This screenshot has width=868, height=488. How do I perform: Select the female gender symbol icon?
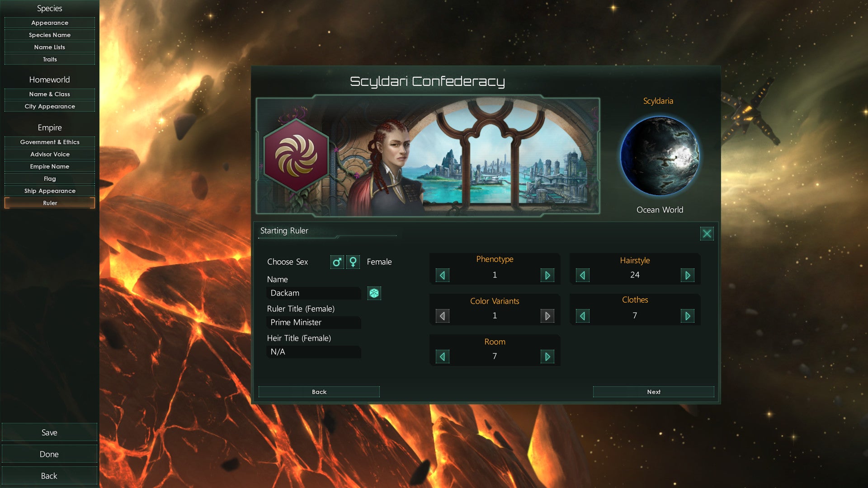pyautogui.click(x=352, y=262)
